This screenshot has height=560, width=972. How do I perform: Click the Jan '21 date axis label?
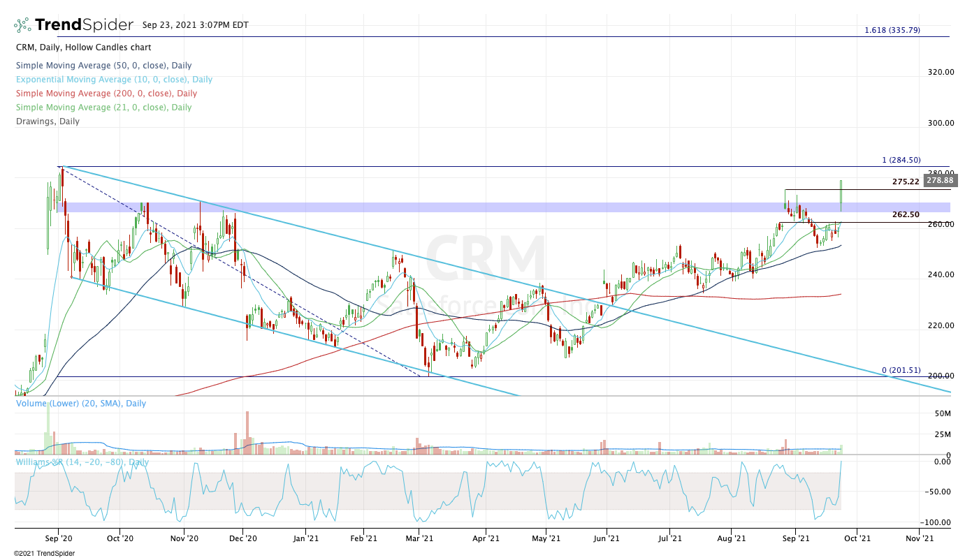coord(307,538)
